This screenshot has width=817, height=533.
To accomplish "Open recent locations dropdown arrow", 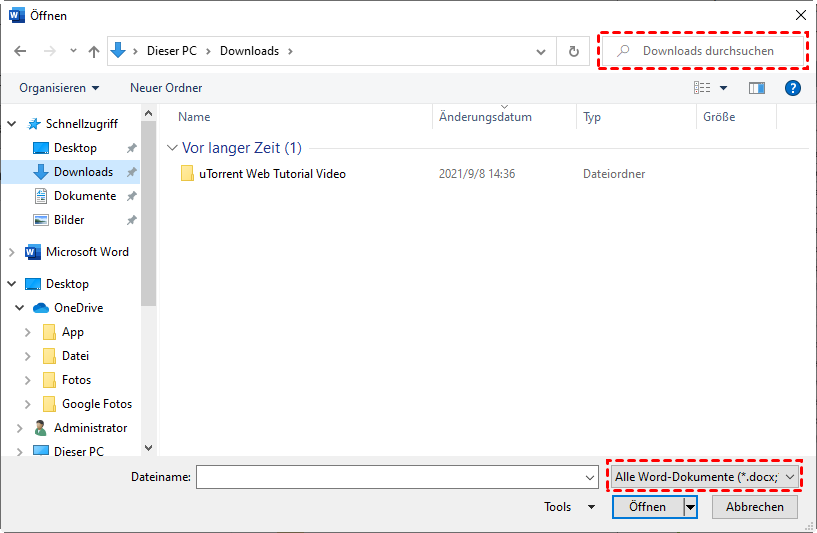I will tap(73, 51).
